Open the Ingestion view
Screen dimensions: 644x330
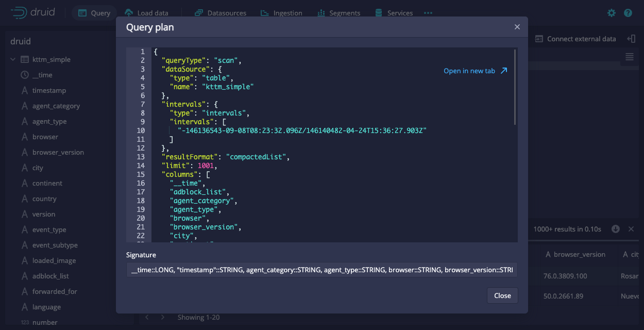pyautogui.click(x=281, y=13)
